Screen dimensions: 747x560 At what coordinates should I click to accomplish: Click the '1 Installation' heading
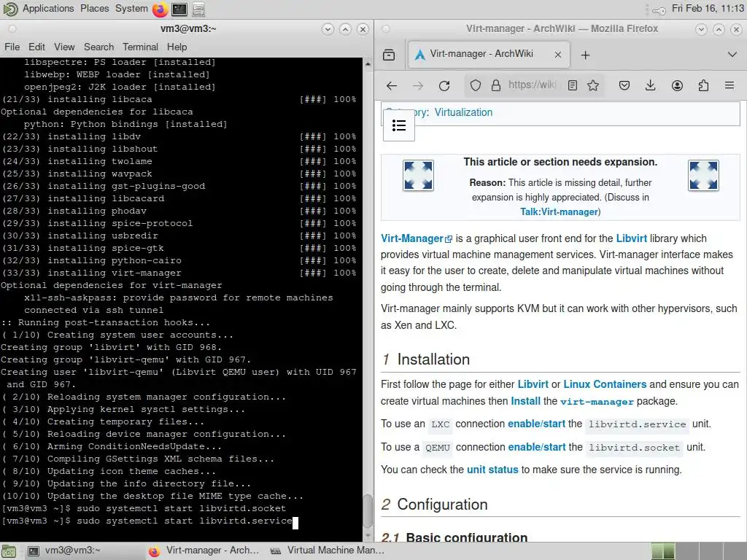(x=425, y=359)
